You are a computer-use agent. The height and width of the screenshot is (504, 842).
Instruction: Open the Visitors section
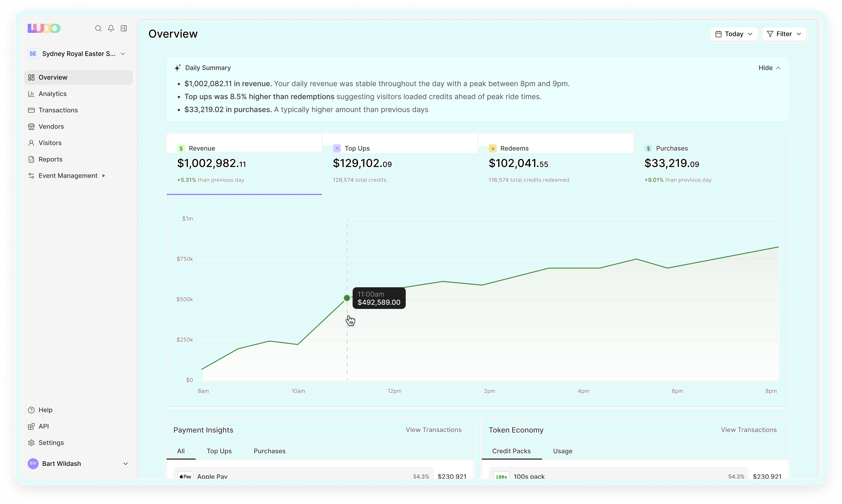click(50, 143)
